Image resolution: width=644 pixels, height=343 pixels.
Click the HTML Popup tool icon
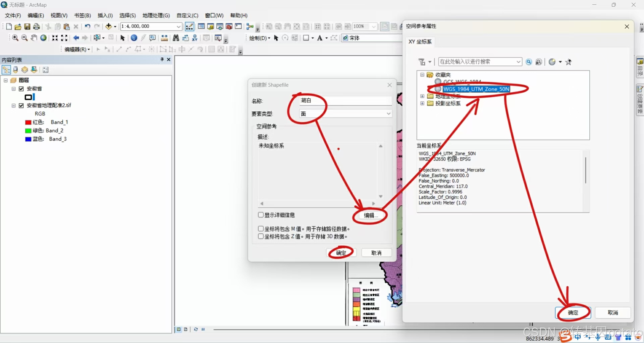[152, 38]
